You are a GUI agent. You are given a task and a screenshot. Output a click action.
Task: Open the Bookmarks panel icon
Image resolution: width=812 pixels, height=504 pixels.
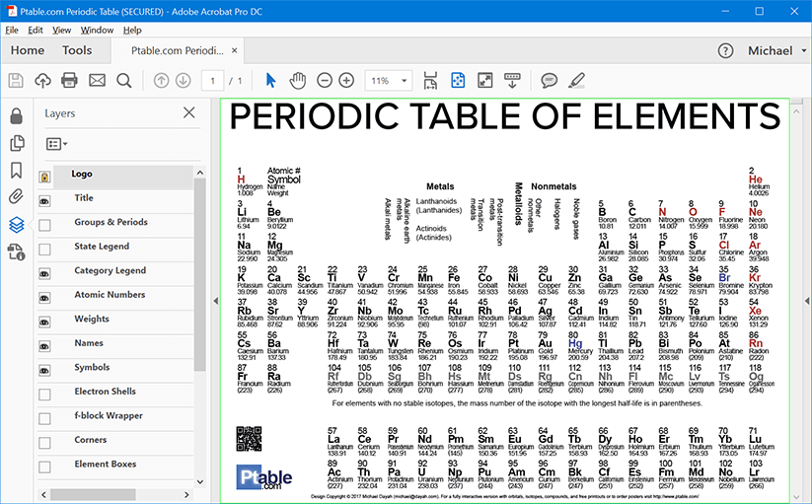pyautogui.click(x=16, y=170)
